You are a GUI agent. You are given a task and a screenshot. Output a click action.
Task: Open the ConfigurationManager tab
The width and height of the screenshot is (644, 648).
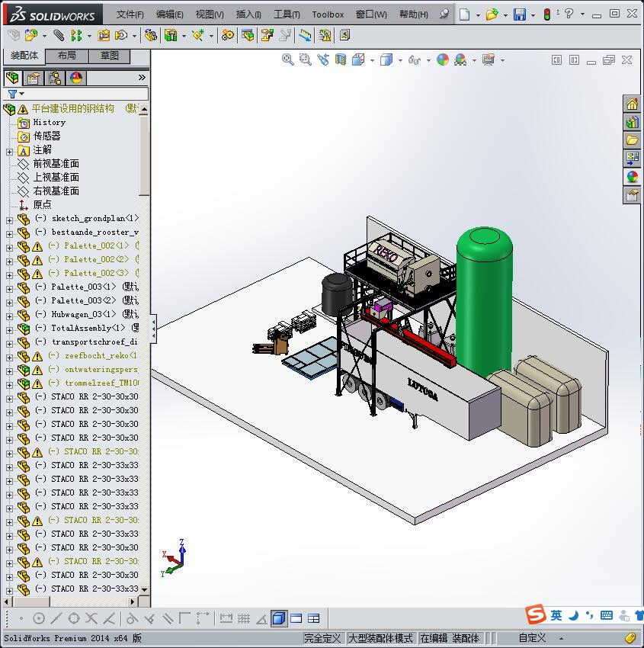(x=55, y=78)
